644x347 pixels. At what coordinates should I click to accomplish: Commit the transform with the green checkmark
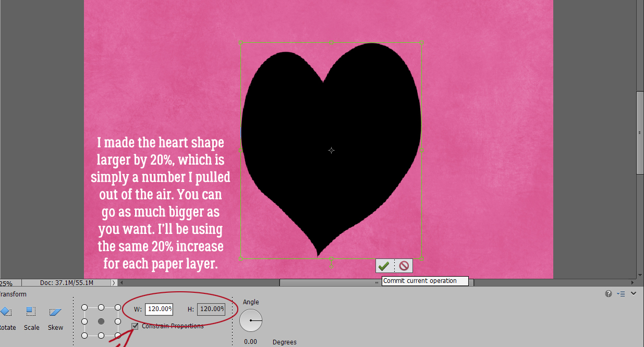click(384, 266)
